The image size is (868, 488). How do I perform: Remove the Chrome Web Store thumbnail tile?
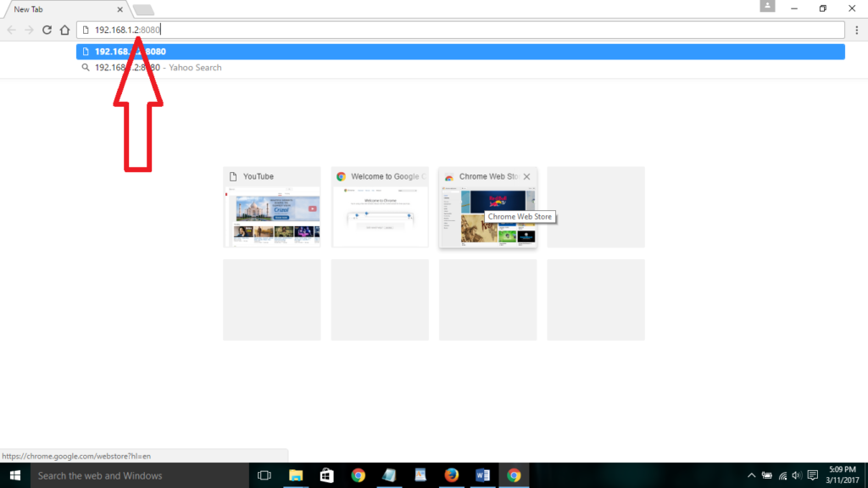coord(526,176)
